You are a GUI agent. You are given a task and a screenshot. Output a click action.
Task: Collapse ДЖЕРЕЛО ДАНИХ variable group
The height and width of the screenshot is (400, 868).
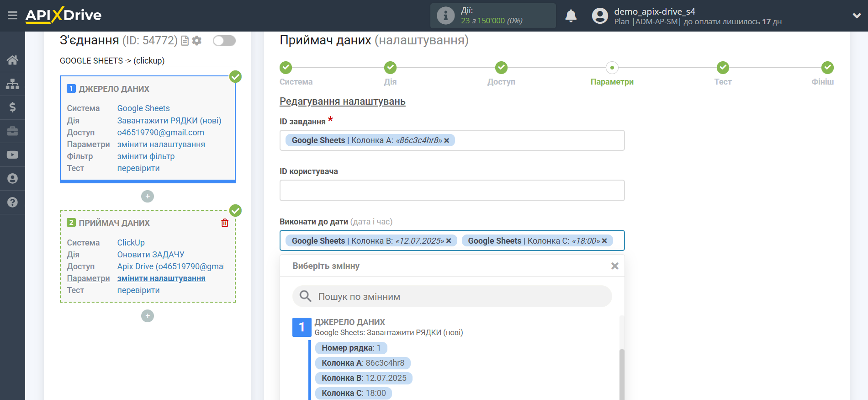click(302, 327)
